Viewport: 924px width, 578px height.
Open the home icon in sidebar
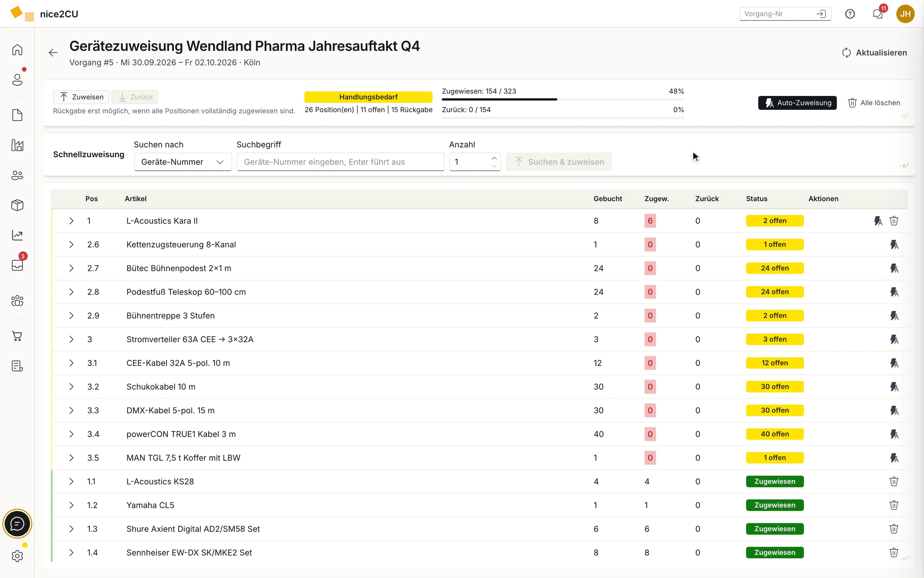tap(17, 50)
